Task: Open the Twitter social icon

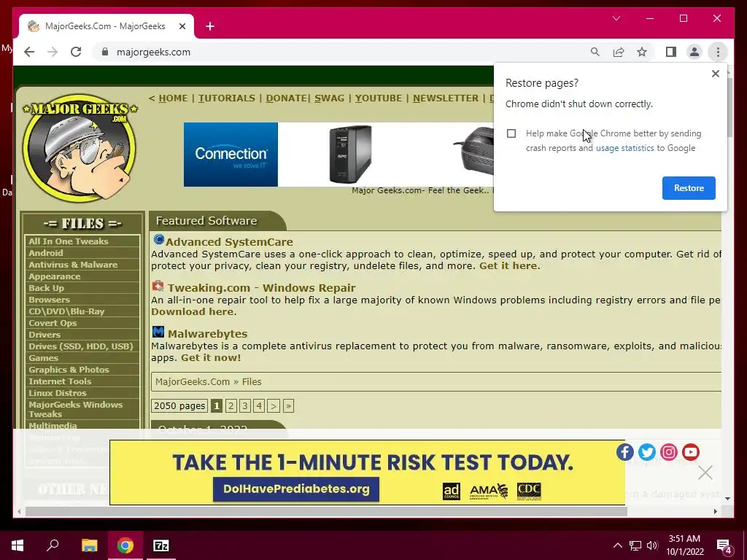Action: tap(646, 452)
